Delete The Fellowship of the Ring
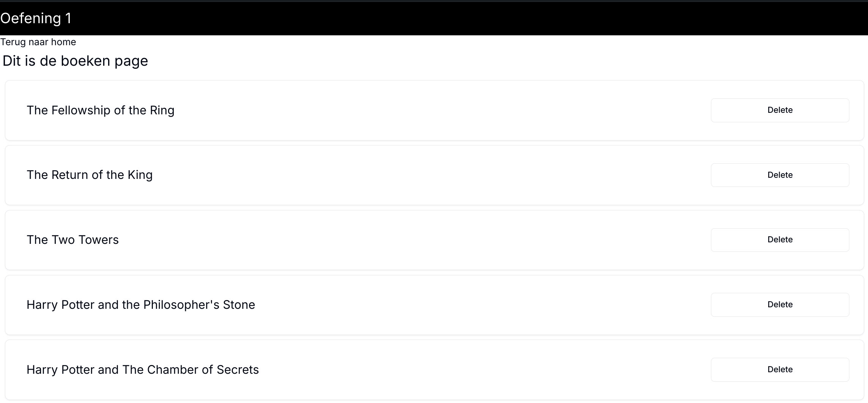Image resolution: width=868 pixels, height=403 pixels. click(780, 110)
